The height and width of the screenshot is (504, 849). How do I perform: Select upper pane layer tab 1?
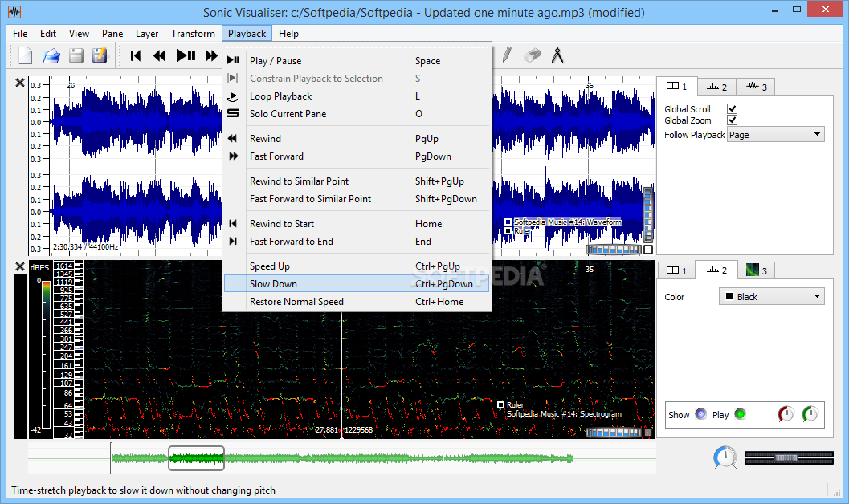677,87
